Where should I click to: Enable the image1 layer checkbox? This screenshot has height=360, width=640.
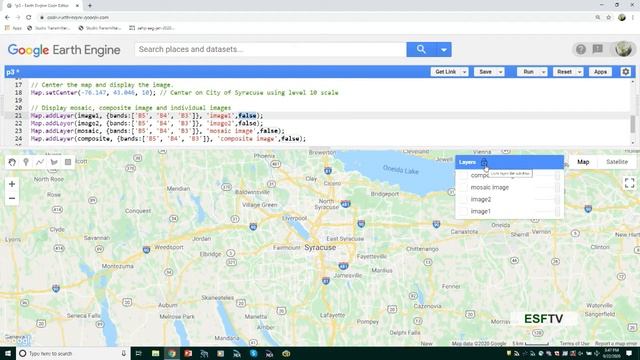[463, 211]
